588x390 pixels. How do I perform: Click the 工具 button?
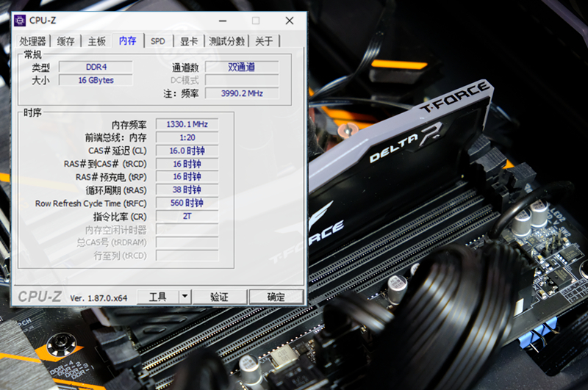pos(157,297)
